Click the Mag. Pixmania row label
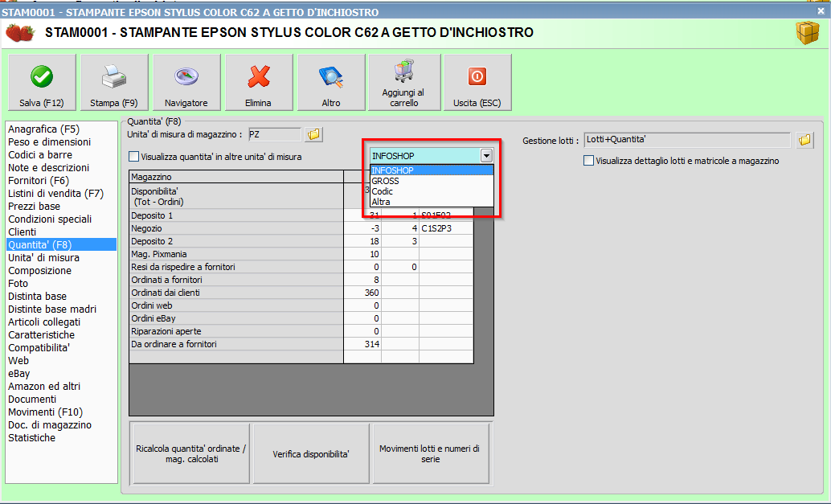Viewport: 831px width, 504px height. click(x=159, y=254)
